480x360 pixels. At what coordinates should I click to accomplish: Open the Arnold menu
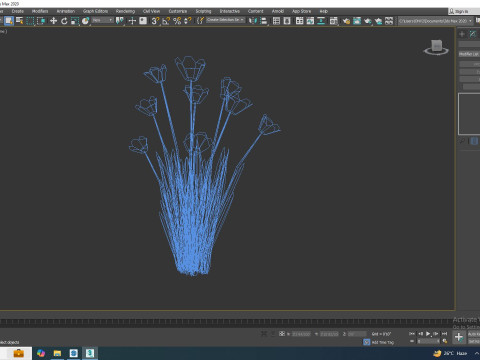click(278, 11)
